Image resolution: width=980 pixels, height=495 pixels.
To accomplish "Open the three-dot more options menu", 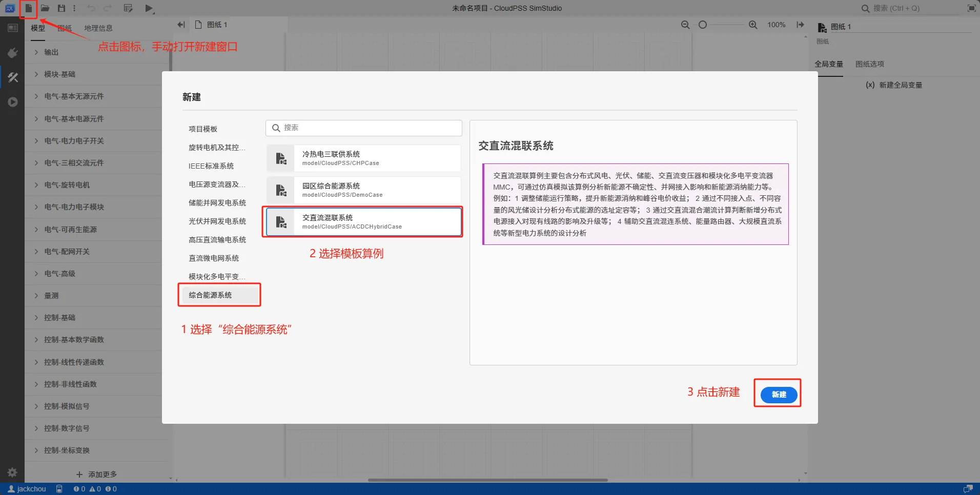I will (74, 8).
